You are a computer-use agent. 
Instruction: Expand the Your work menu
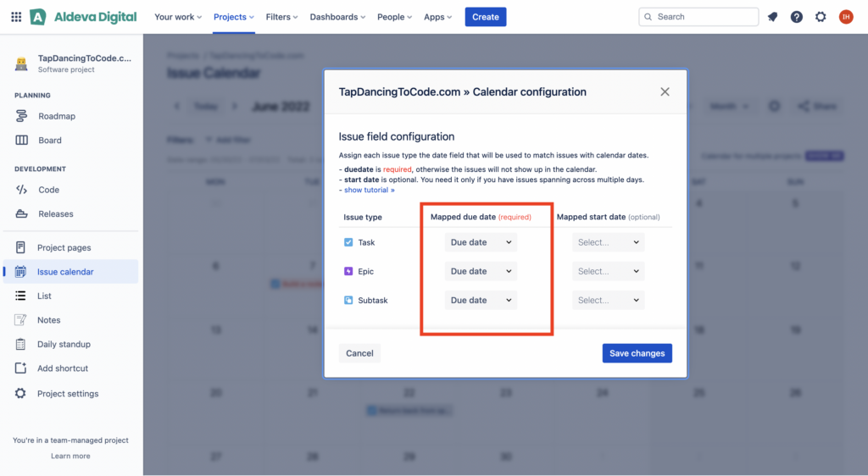[x=178, y=17]
